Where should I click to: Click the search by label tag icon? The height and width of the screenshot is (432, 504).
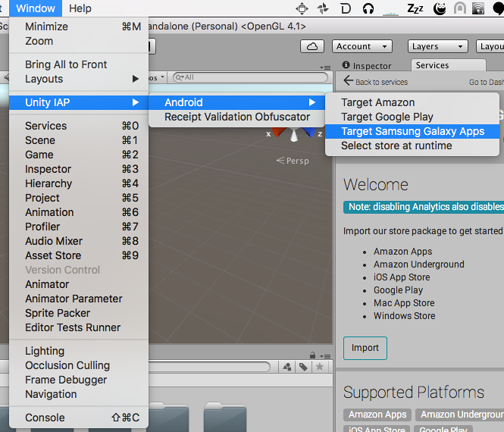click(x=303, y=367)
